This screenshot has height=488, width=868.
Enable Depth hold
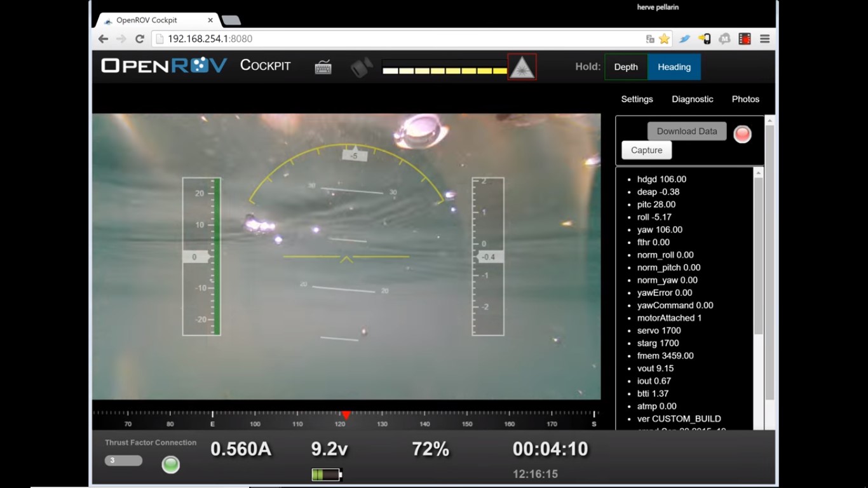click(626, 67)
